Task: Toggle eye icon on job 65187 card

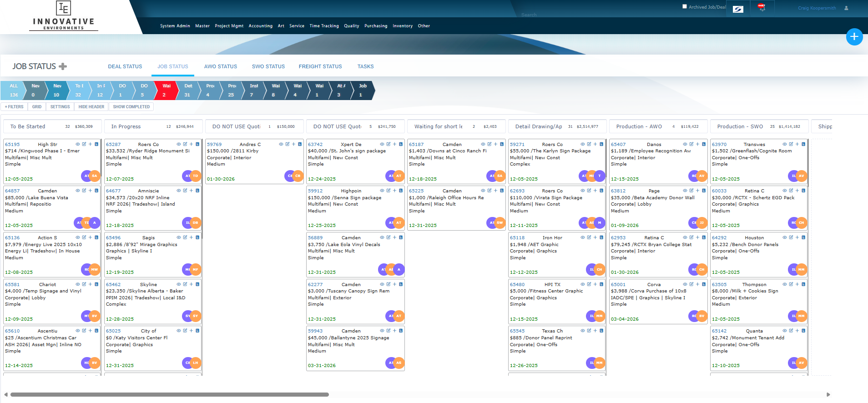Action: pos(483,144)
